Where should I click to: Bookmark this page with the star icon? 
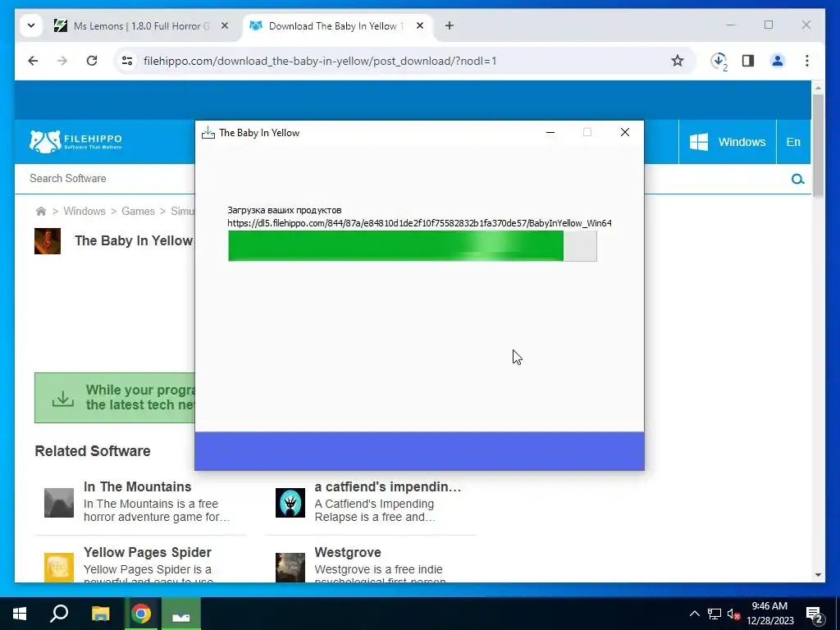[677, 61]
